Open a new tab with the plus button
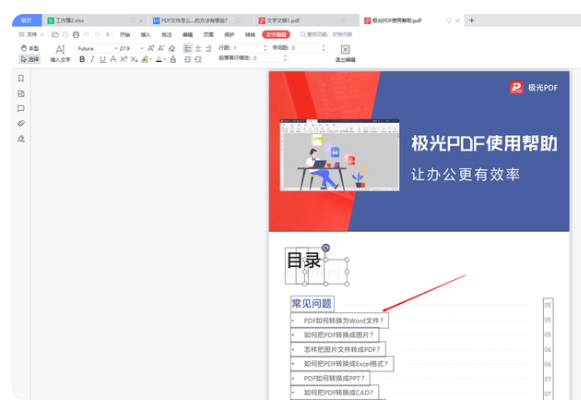Screen dimensions: 581x403 pos(472,20)
